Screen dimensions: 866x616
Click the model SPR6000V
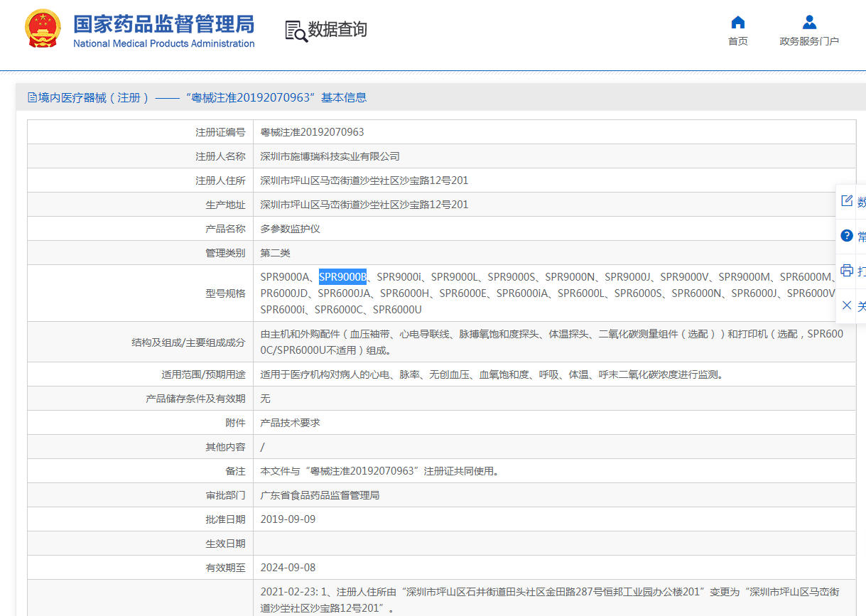click(x=811, y=293)
